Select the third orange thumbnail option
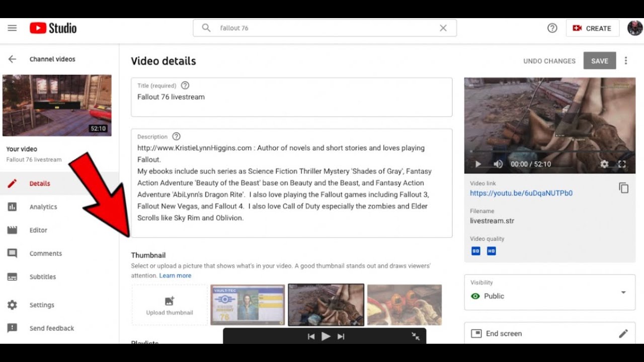Image resolution: width=644 pixels, height=362 pixels. (405, 305)
